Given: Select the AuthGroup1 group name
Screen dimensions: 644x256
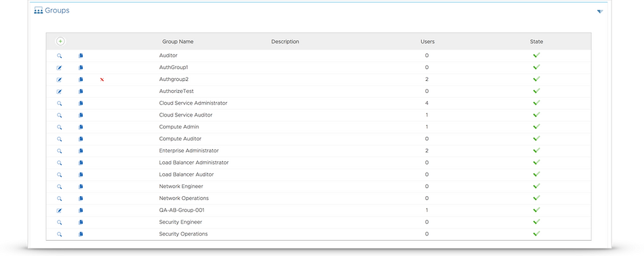Looking at the screenshot, I should 173,67.
